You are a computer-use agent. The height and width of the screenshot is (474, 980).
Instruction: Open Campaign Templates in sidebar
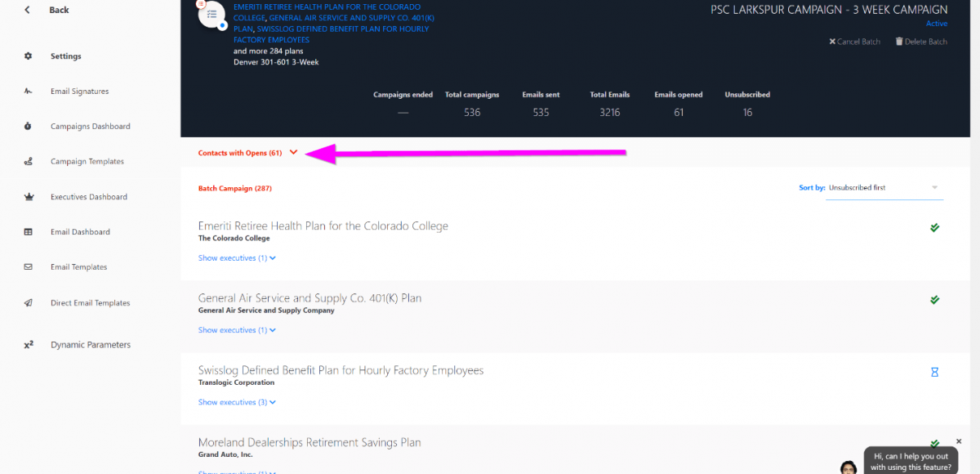click(87, 162)
